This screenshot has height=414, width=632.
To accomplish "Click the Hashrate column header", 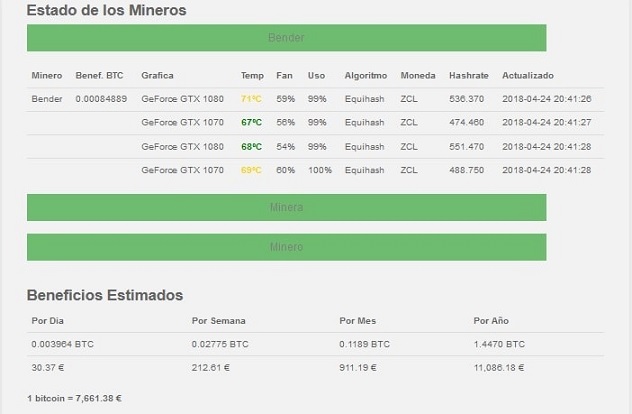I will coord(469,76).
